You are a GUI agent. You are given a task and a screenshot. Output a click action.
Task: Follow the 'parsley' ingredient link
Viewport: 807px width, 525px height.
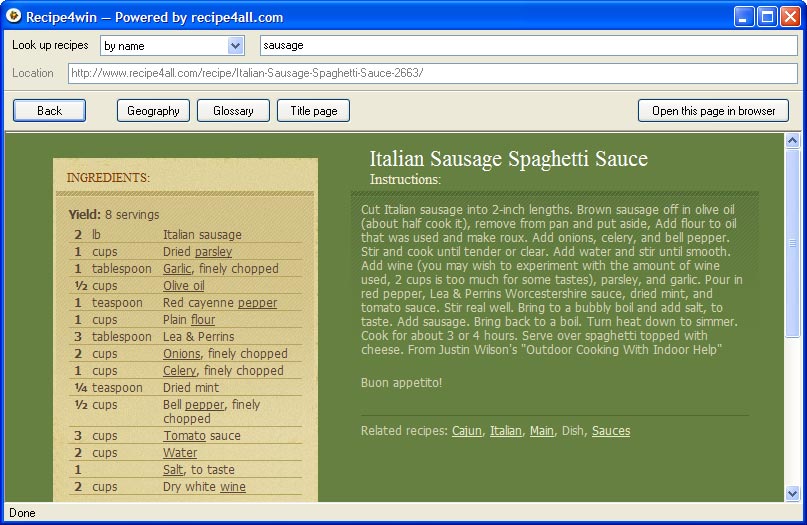click(x=213, y=252)
